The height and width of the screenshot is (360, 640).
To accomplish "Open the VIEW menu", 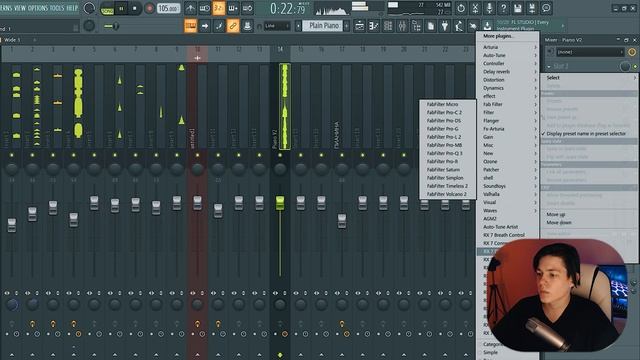I will [20, 8].
